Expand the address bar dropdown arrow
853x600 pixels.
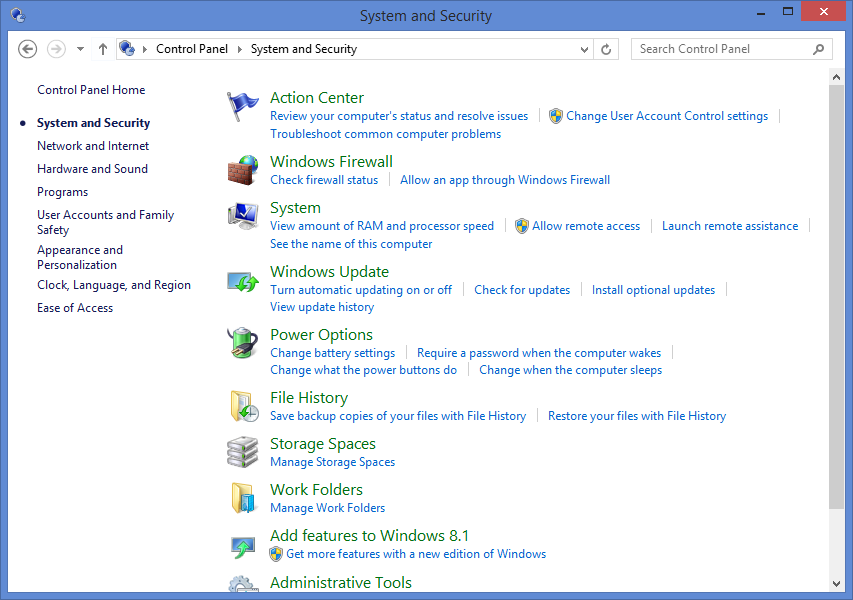[x=583, y=48]
